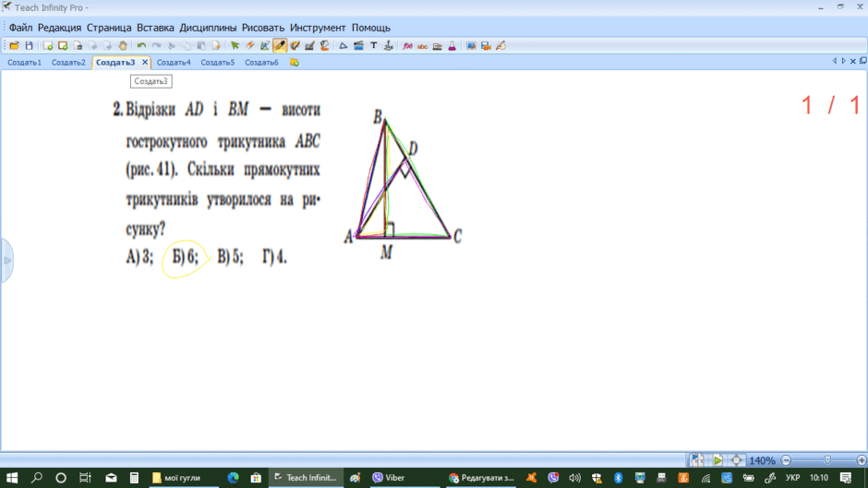Click the stamp tool icon
This screenshot has height=488, width=868.
tap(389, 46)
